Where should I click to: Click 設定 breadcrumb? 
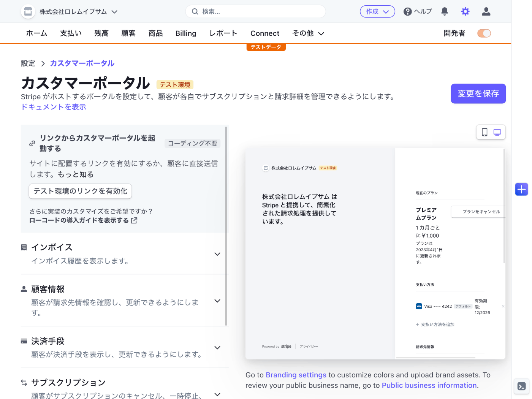28,63
